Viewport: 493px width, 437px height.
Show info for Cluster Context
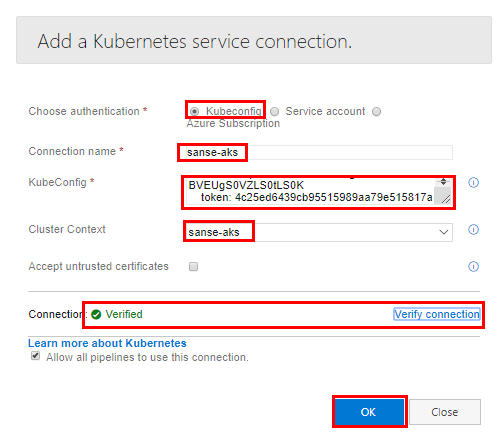pyautogui.click(x=473, y=230)
